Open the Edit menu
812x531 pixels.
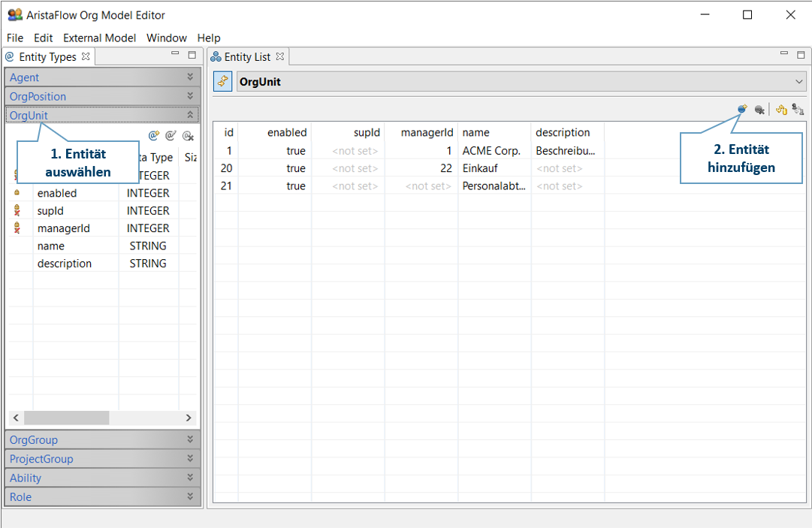[44, 38]
